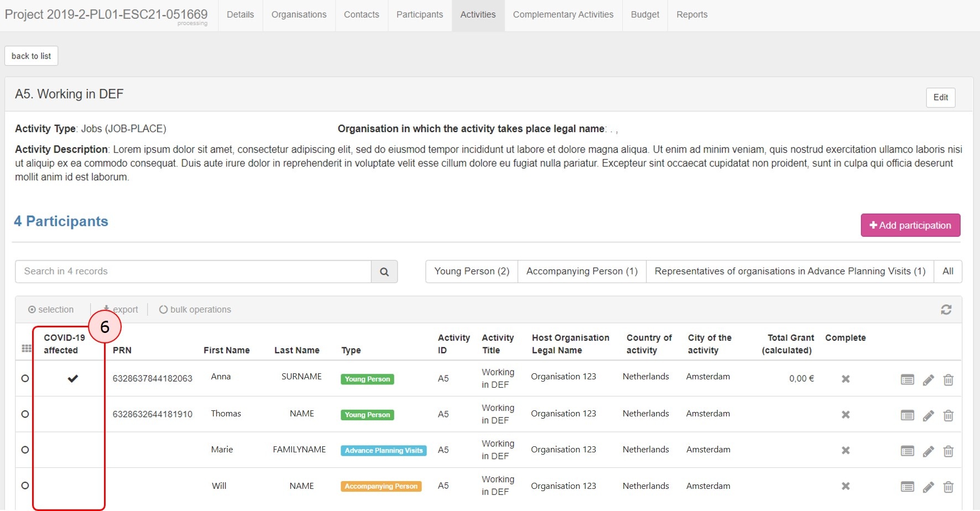Export the participants list
The width and height of the screenshot is (980, 511).
coord(121,310)
